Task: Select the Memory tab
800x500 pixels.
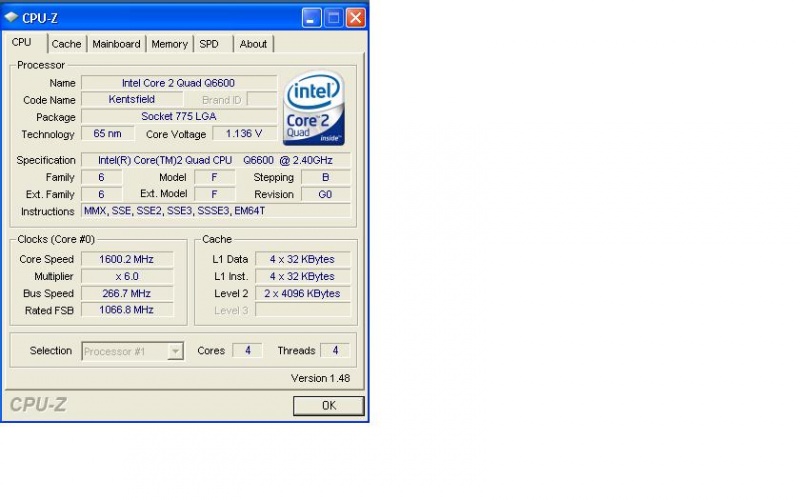Action: [x=169, y=44]
